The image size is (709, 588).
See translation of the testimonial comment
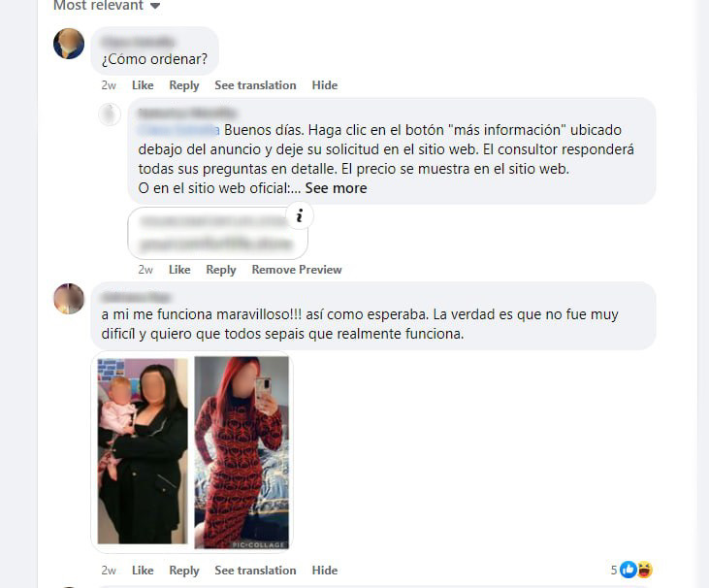click(x=255, y=571)
